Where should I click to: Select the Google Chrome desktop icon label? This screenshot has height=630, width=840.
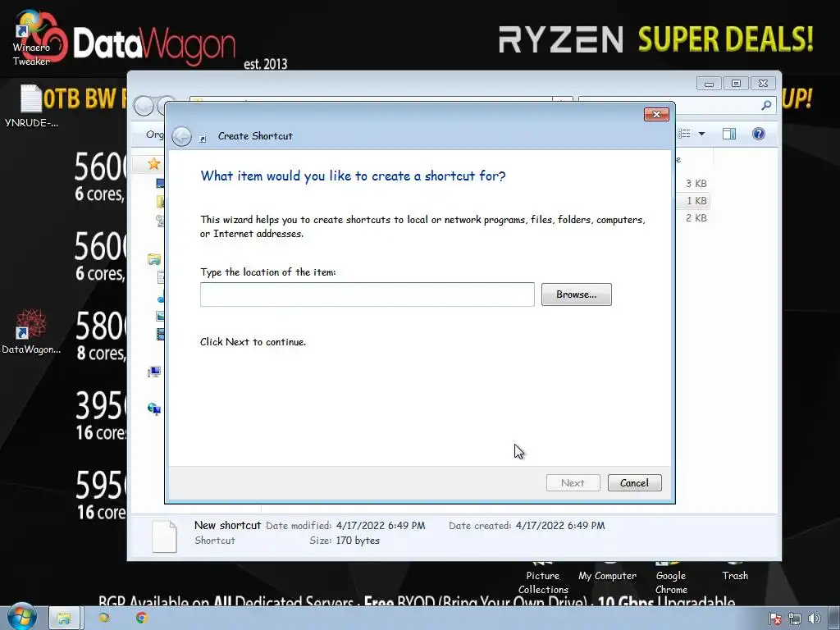[671, 582]
